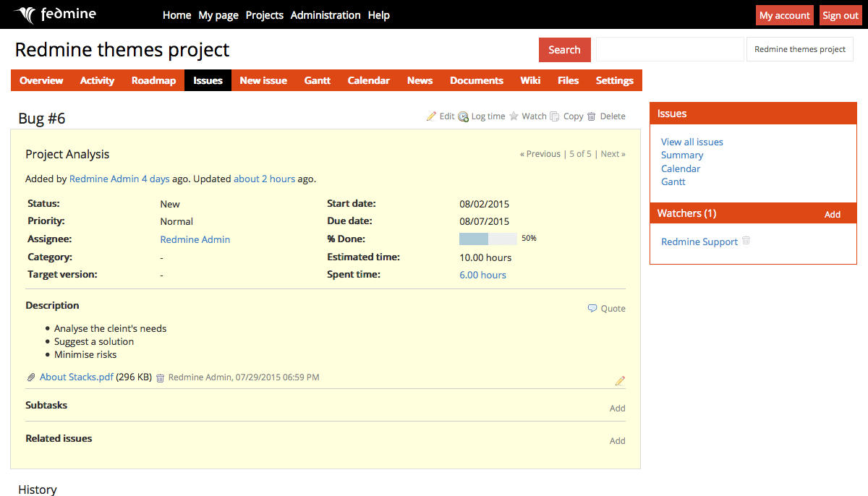The width and height of the screenshot is (868, 496).
Task: Open assignee Redmine Admin link
Action: click(x=195, y=239)
